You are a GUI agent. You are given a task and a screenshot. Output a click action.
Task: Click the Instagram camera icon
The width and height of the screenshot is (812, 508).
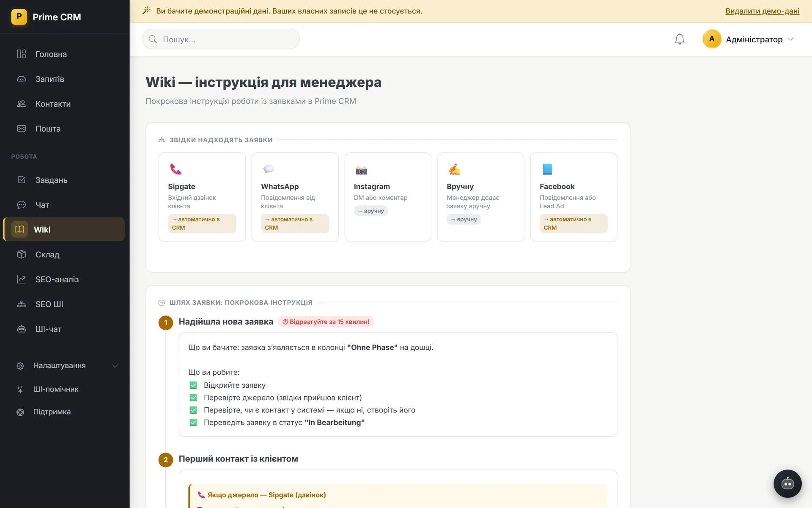[362, 170]
